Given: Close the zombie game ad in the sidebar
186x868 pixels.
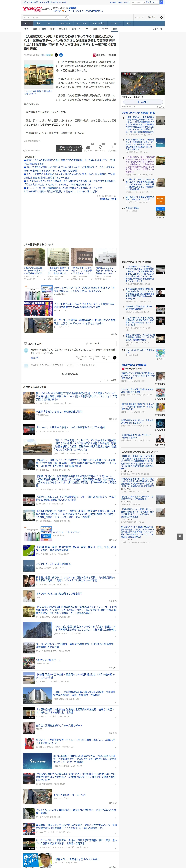Looking at the screenshot, I should pyautogui.click(x=163, y=107).
